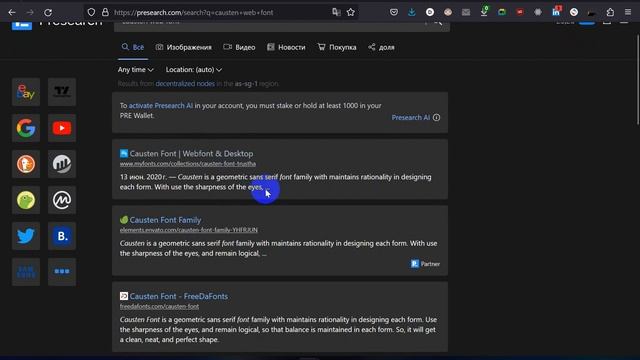Open Causten Font | Webfont & Desktop result

pos(191,153)
